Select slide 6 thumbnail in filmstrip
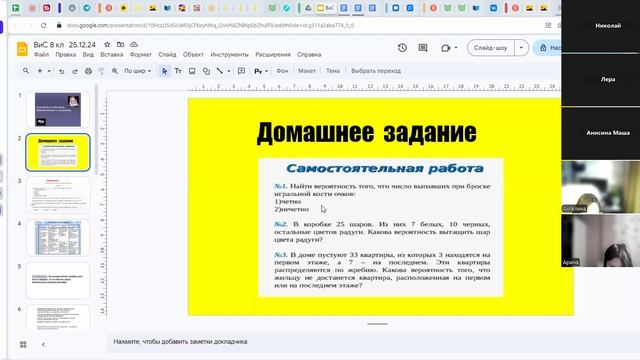Image resolution: width=640 pixels, height=360 pixels. [x=58, y=317]
